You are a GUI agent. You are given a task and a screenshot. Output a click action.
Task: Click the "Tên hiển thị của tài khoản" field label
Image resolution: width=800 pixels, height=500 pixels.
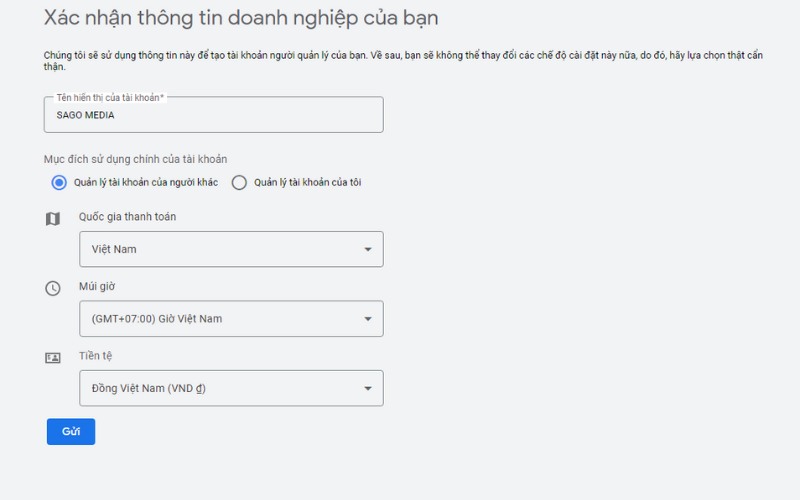(x=109, y=97)
